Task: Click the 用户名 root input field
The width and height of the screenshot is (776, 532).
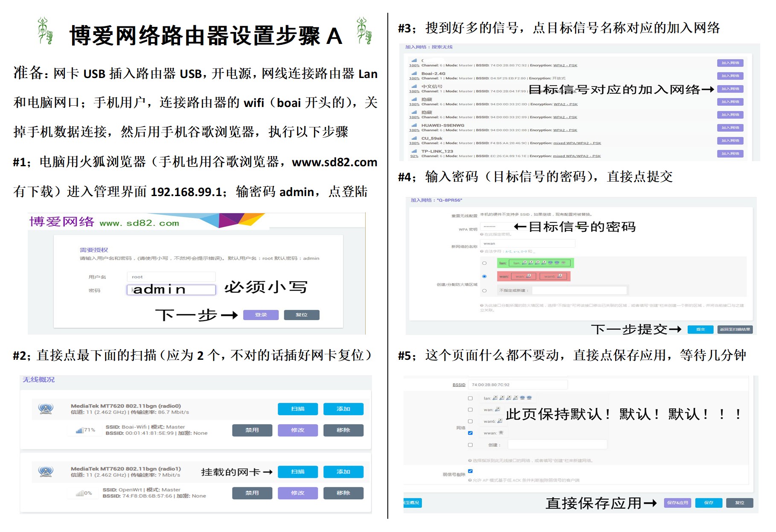Action: pyautogui.click(x=171, y=277)
